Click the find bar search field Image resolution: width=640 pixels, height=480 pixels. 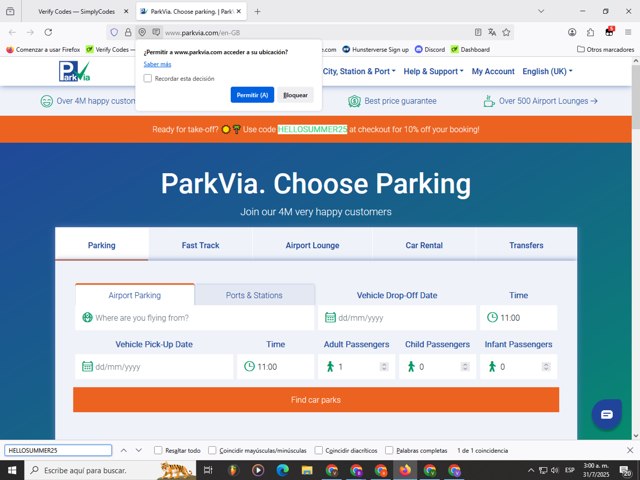coord(58,450)
